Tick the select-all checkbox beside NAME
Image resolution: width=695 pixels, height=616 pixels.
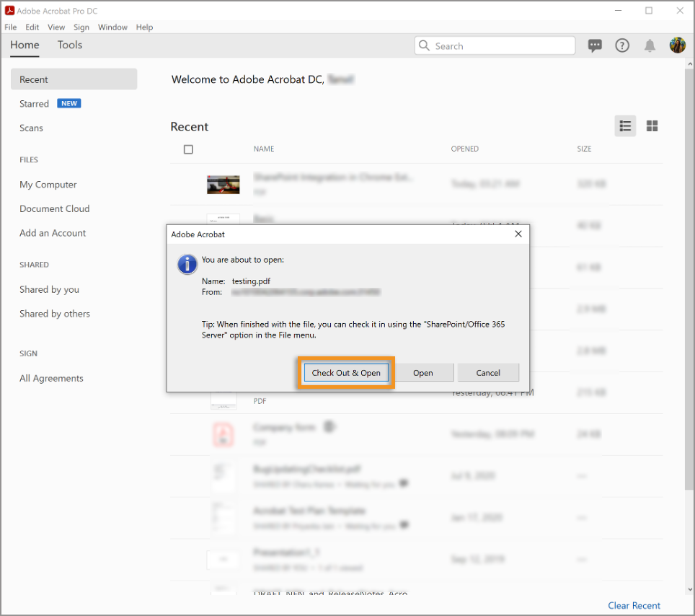point(188,149)
